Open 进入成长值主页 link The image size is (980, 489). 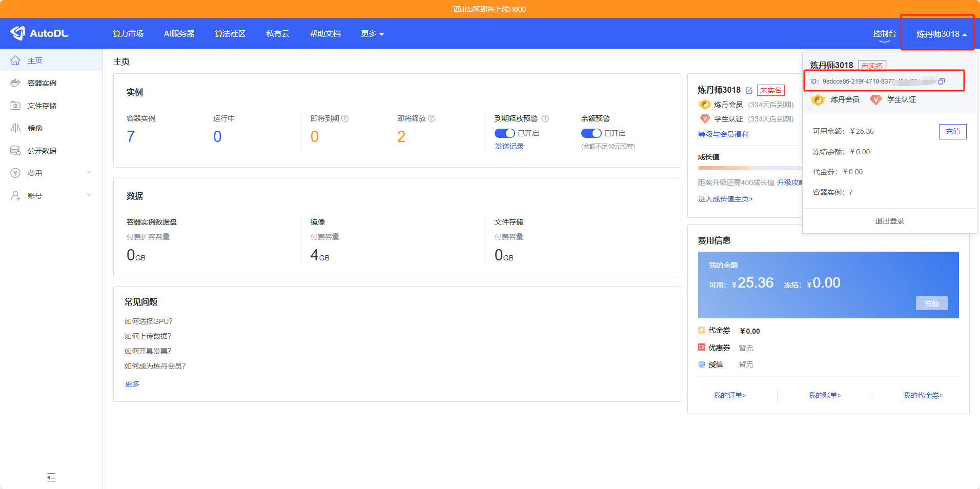725,199
